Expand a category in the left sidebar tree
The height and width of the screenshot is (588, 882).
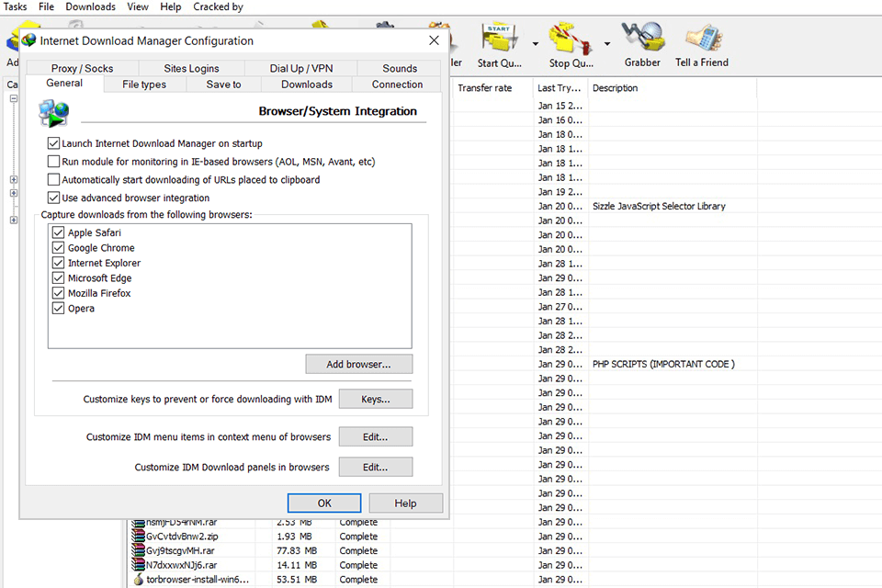click(14, 177)
